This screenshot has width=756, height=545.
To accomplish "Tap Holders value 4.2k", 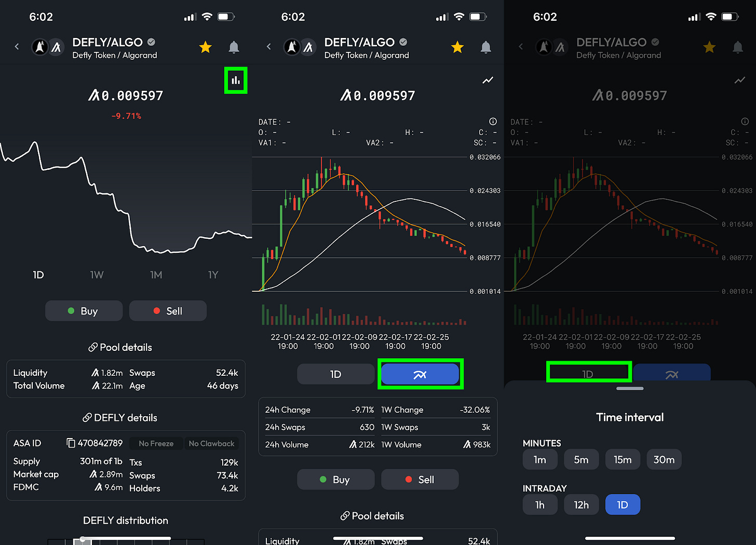I will click(x=230, y=488).
